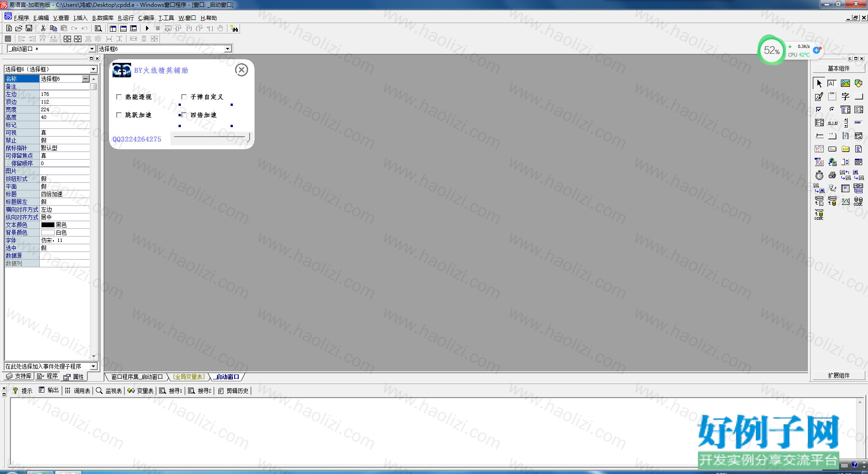Click the 扩展组件 palette button
The width and height of the screenshot is (868, 474).
pyautogui.click(x=839, y=375)
